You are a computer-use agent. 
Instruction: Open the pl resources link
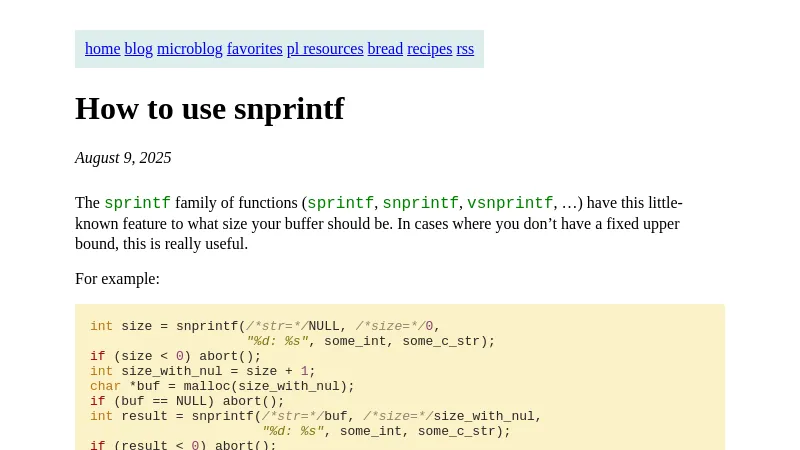pyautogui.click(x=325, y=49)
